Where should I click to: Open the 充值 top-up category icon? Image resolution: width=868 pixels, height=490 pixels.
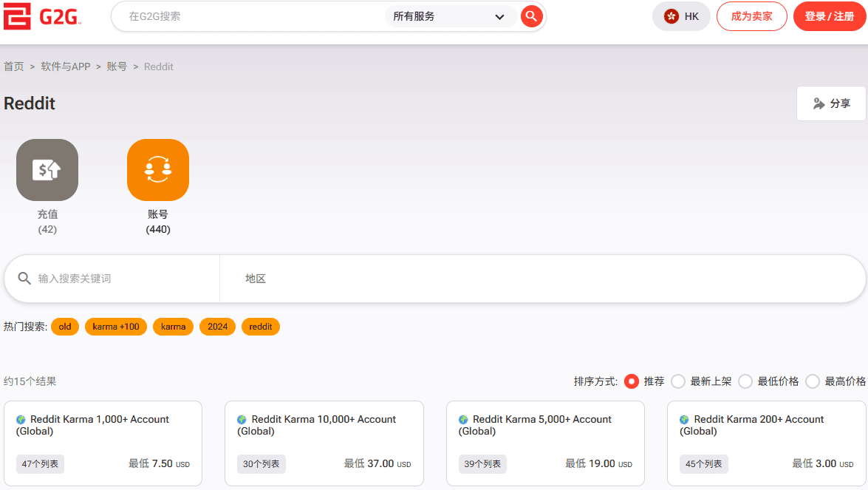click(47, 170)
